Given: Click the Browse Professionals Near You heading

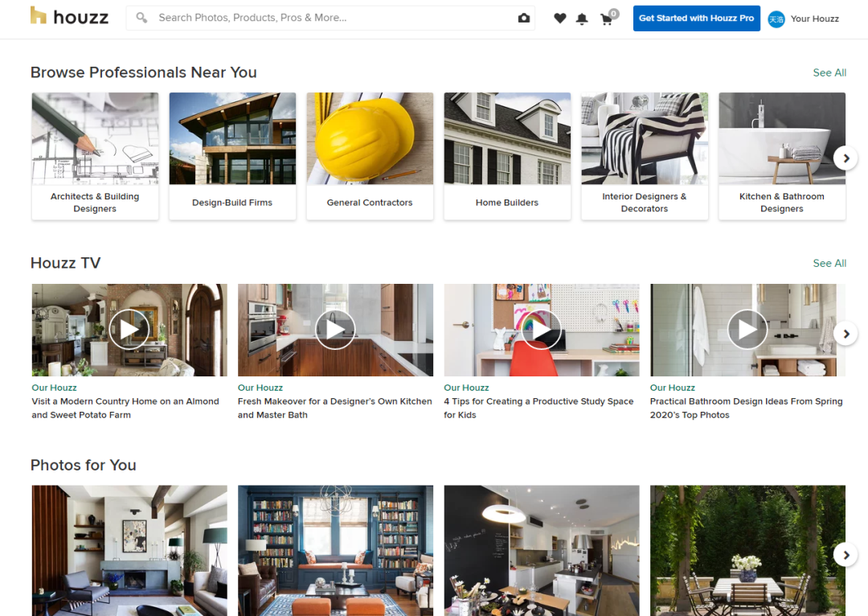Looking at the screenshot, I should point(143,72).
